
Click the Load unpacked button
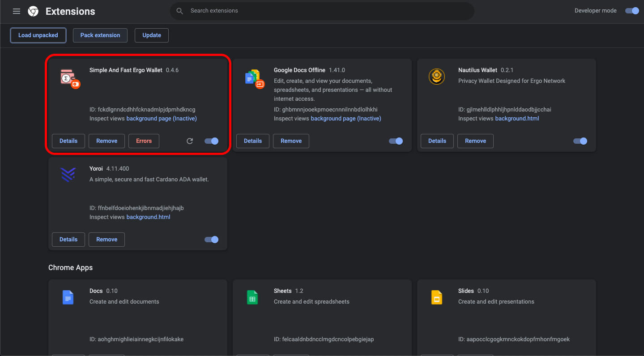tap(38, 35)
